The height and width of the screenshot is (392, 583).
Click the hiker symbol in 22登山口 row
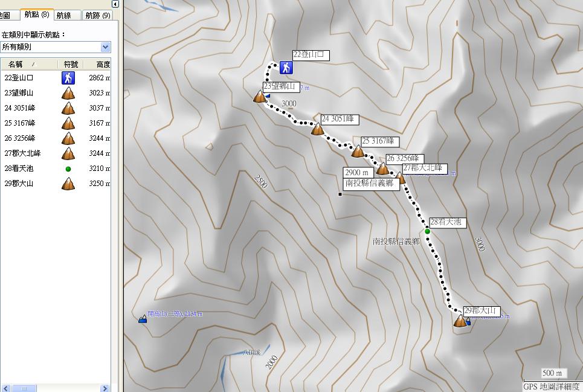pos(68,78)
